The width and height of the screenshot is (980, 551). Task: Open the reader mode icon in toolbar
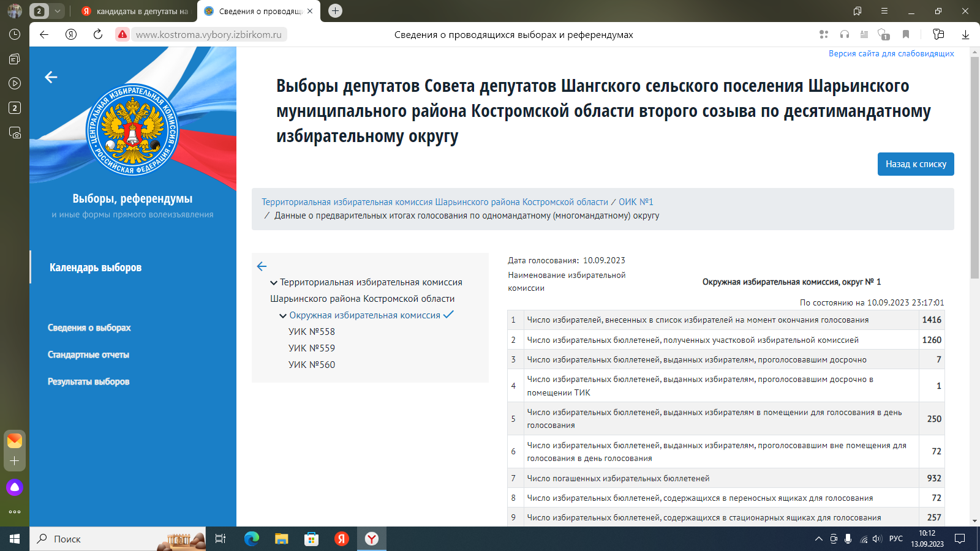click(x=864, y=34)
